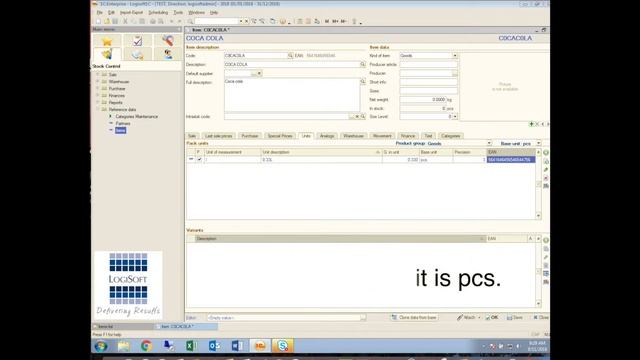Open the toolbar search field dropdown arrow
Screen dimensions: 640x360
241,21
